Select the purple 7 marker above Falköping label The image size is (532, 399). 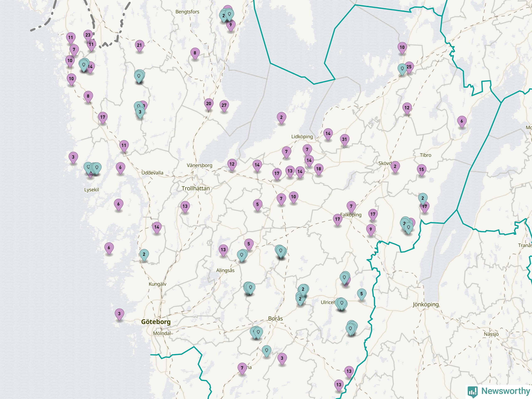coord(351,207)
